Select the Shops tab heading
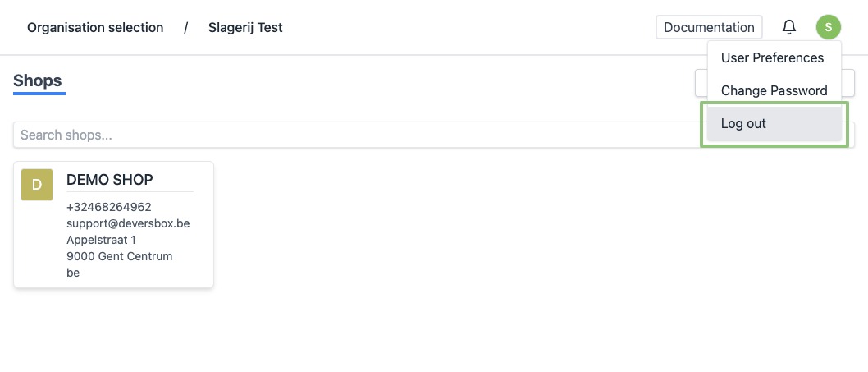Viewport: 868px width, 372px height. (38, 80)
